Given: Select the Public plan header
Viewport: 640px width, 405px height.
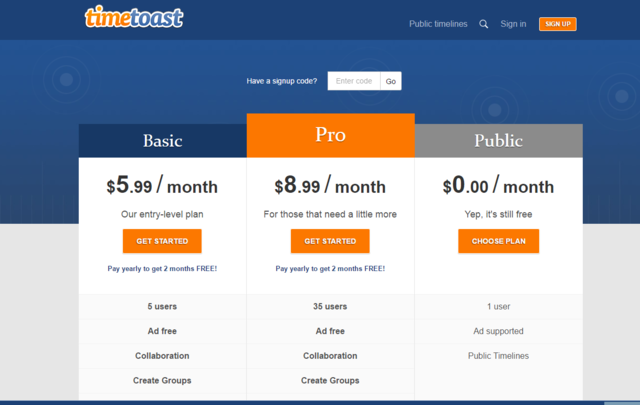Looking at the screenshot, I should point(499,140).
